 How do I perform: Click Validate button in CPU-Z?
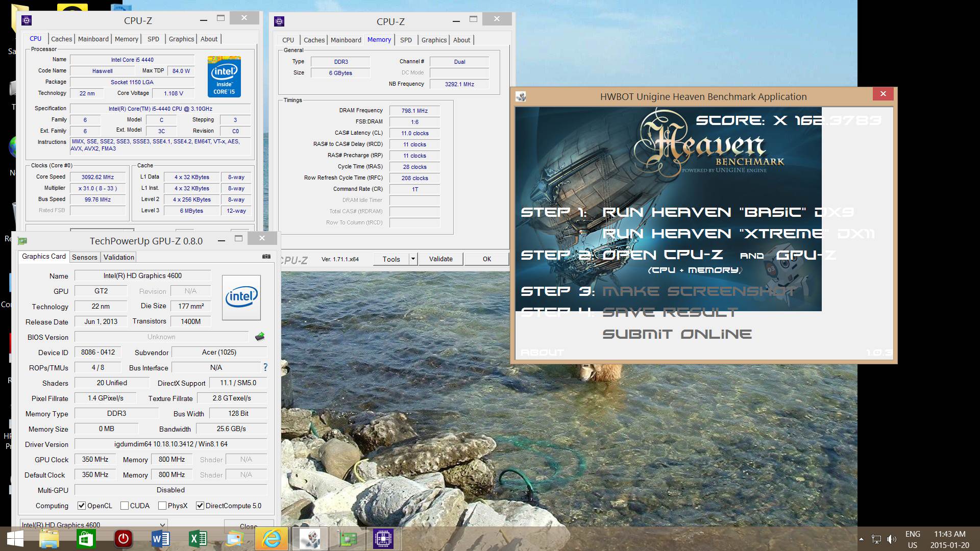point(440,259)
